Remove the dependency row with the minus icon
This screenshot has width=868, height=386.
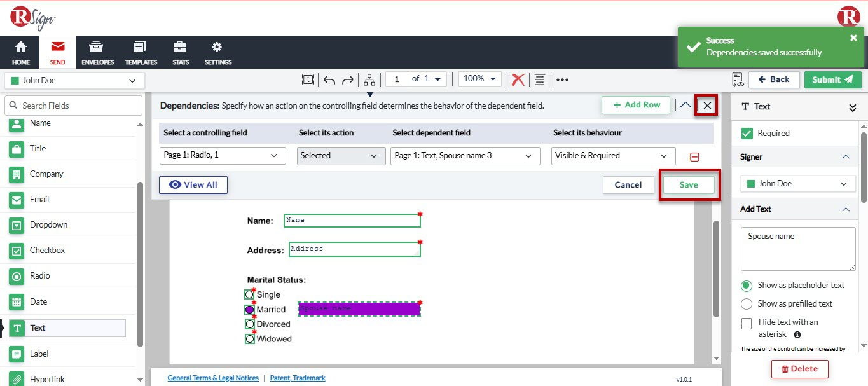point(694,155)
